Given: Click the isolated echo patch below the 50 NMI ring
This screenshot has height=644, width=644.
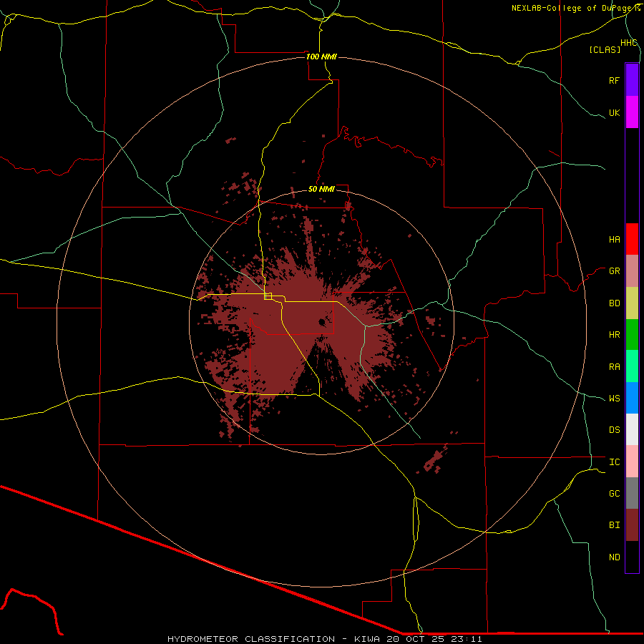Looking at the screenshot, I should coord(434,460).
